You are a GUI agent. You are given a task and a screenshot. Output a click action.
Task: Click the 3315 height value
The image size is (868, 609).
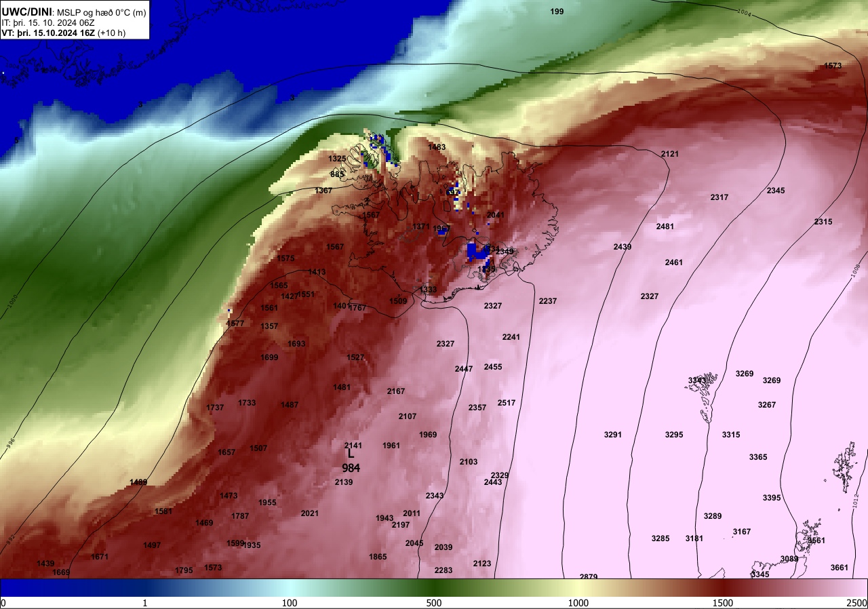click(731, 435)
